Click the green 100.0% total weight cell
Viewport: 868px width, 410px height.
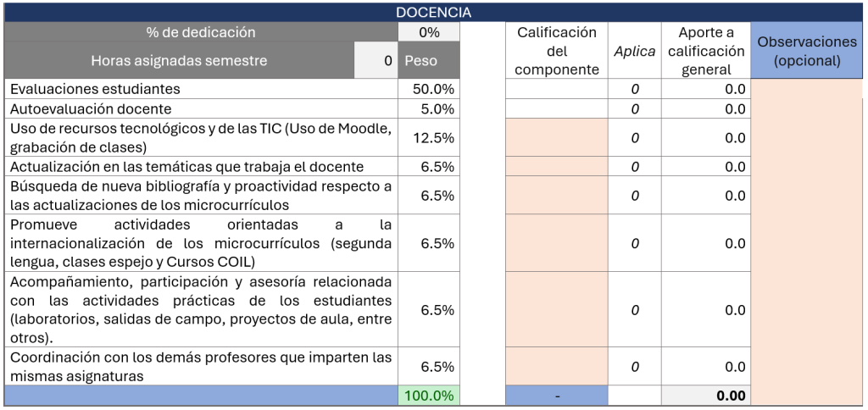pyautogui.click(x=429, y=396)
